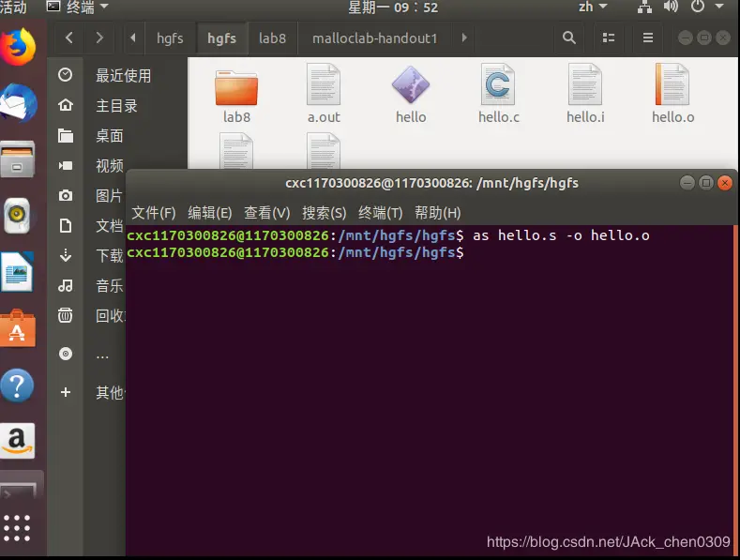Image resolution: width=740 pixels, height=560 pixels.
Task: Select the a.out file
Action: point(324,94)
